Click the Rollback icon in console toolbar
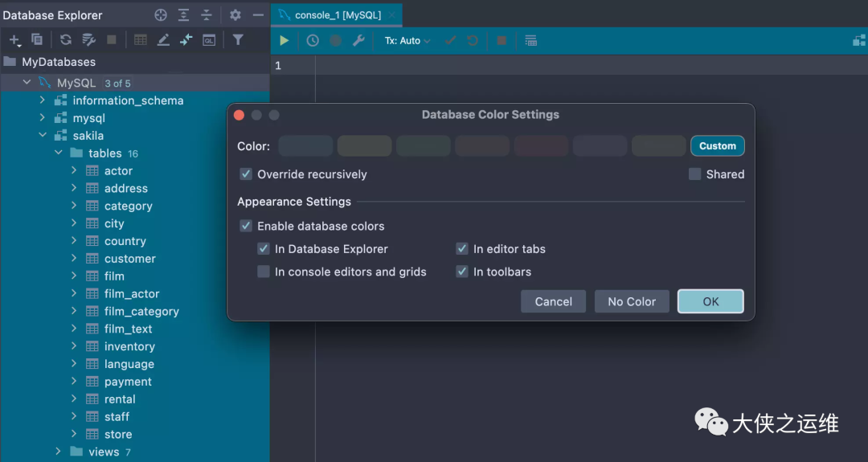Screen dimensions: 868x462 [x=473, y=40]
